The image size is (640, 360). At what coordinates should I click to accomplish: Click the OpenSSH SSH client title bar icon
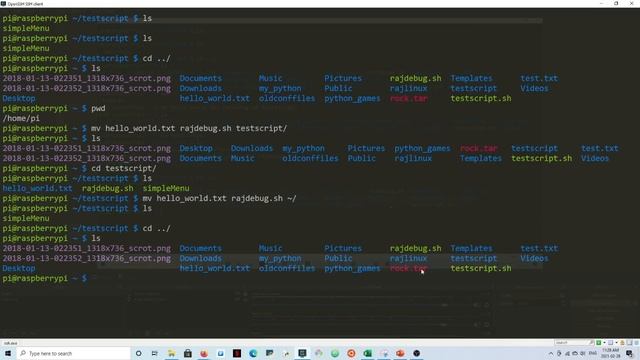3,4
